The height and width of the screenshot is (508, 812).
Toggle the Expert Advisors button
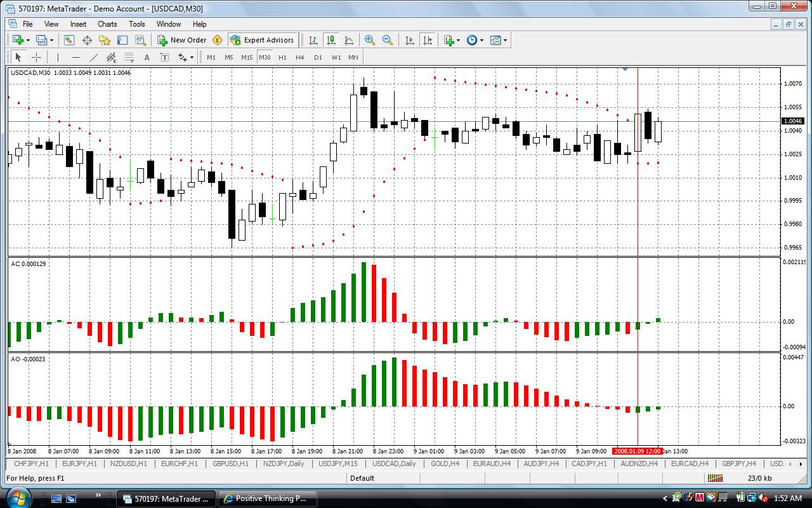(x=263, y=40)
